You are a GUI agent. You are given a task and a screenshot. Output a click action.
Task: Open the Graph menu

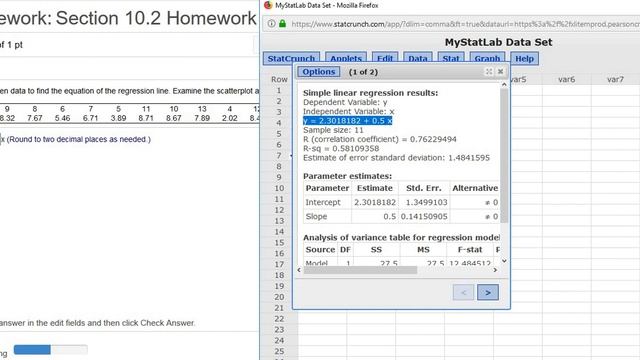click(x=487, y=58)
